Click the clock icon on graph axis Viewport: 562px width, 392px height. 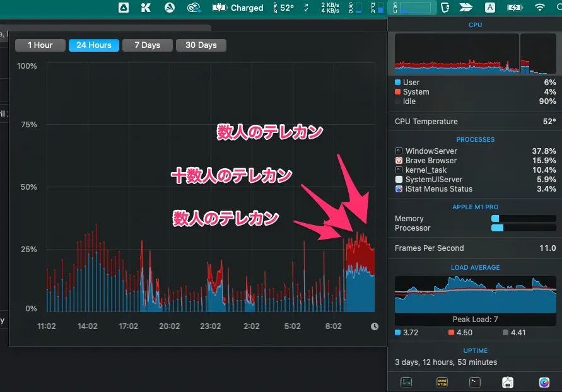tap(375, 326)
